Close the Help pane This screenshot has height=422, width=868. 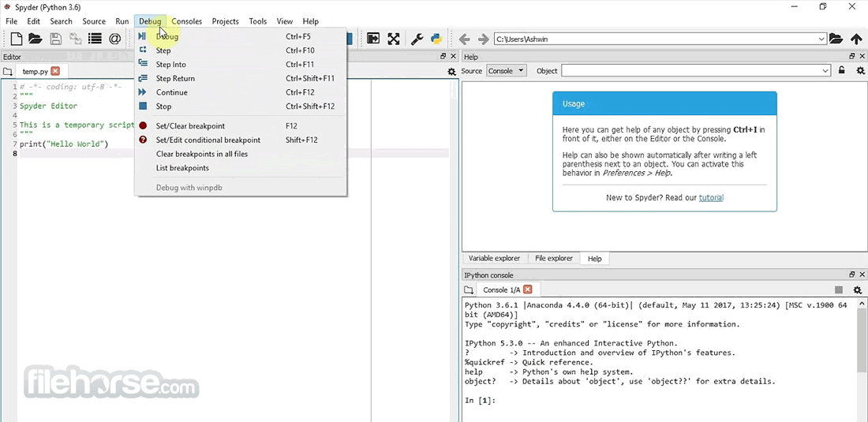coord(862,57)
